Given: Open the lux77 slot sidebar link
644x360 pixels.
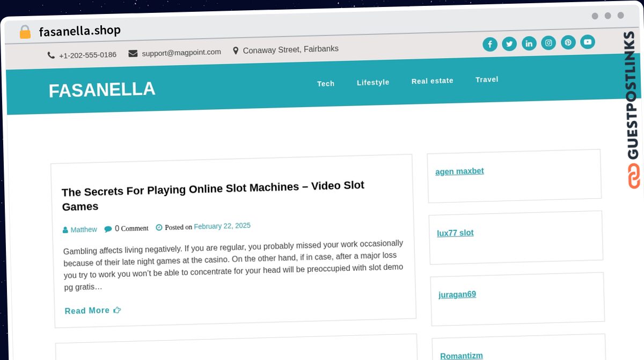Looking at the screenshot, I should pos(455,233).
